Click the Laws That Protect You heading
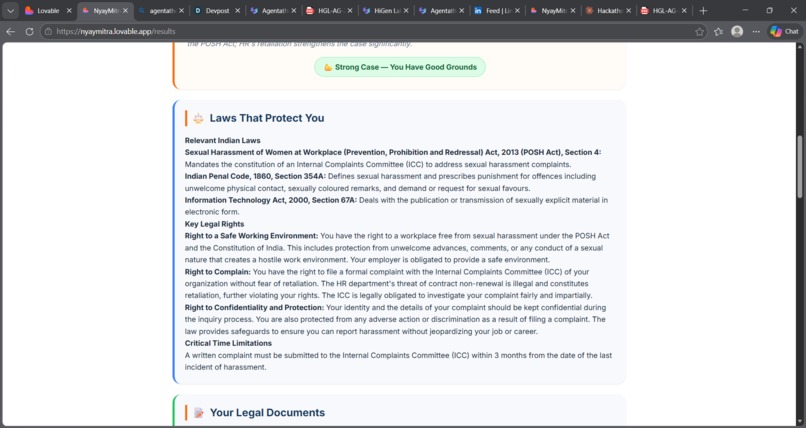 267,118
